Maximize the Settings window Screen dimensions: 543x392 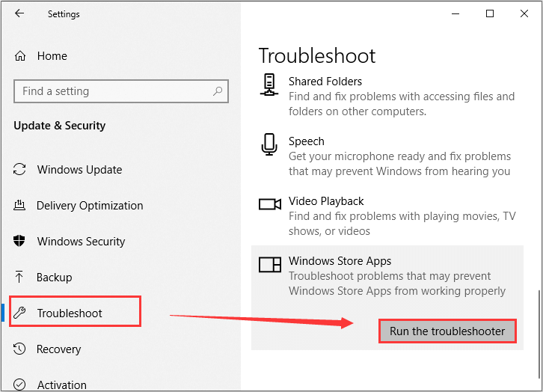point(490,13)
